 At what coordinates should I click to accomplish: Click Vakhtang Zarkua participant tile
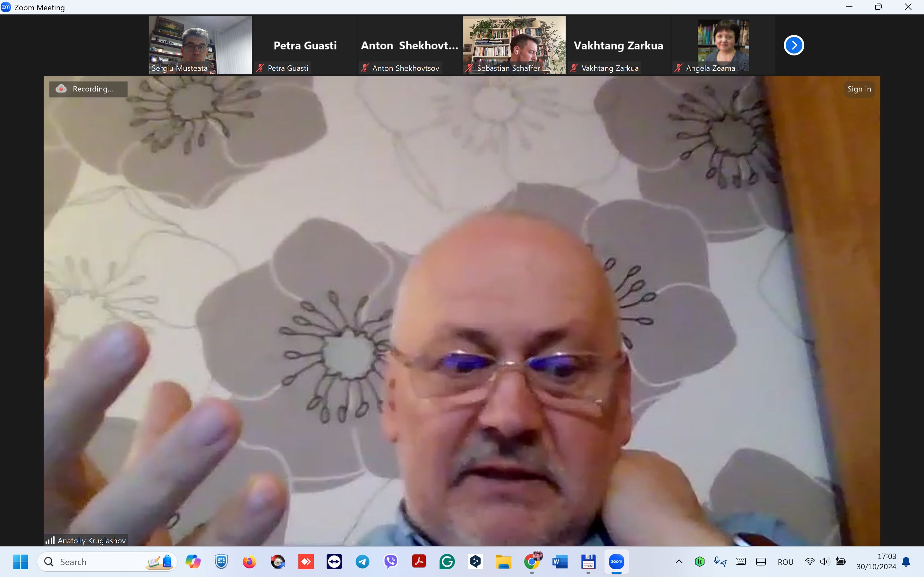pyautogui.click(x=618, y=45)
